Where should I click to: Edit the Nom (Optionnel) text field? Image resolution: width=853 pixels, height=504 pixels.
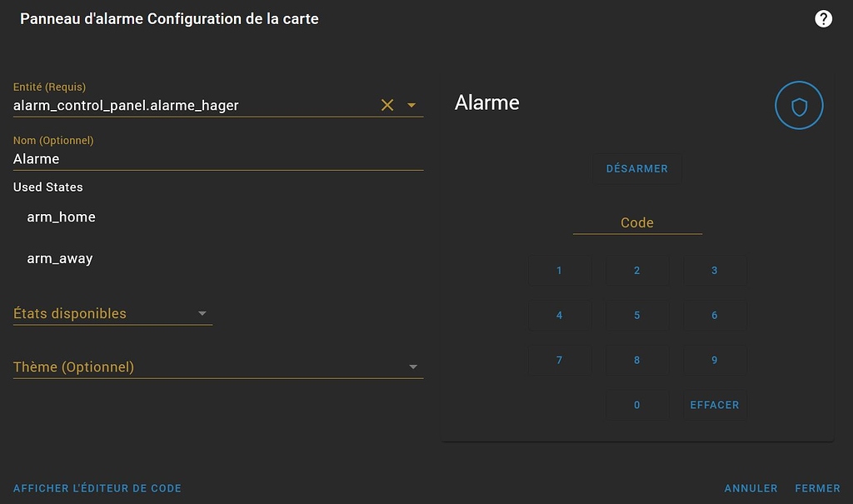[217, 158]
